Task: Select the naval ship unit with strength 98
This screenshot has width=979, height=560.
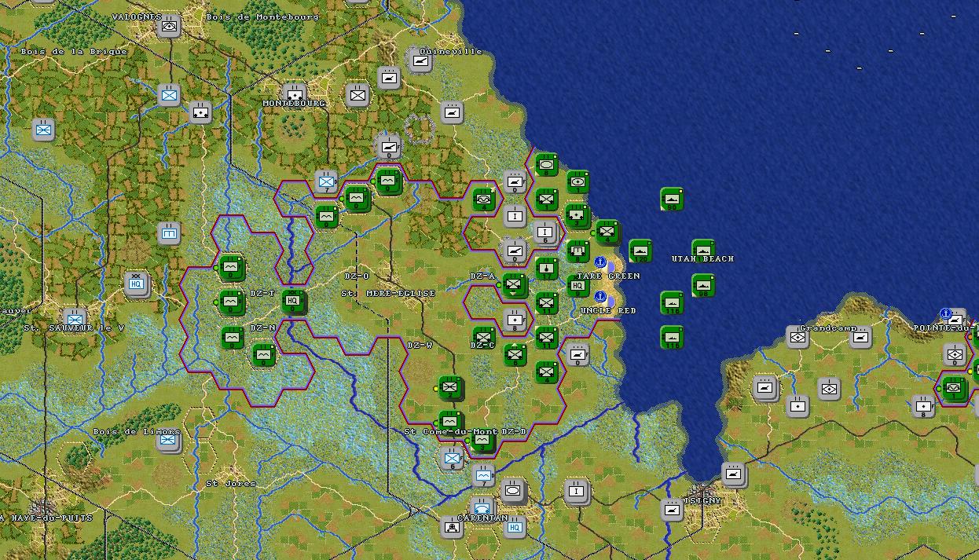Action: (703, 285)
